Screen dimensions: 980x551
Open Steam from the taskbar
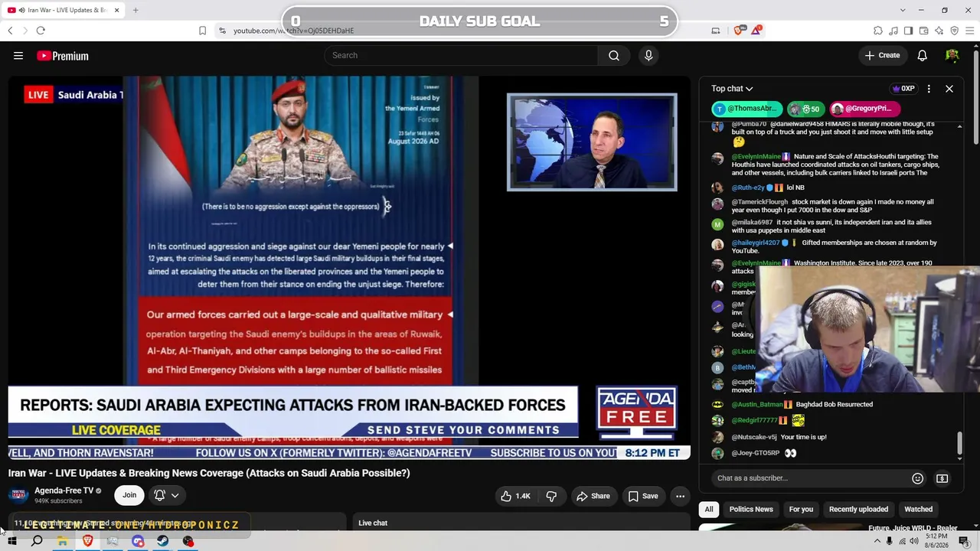pyautogui.click(x=163, y=541)
